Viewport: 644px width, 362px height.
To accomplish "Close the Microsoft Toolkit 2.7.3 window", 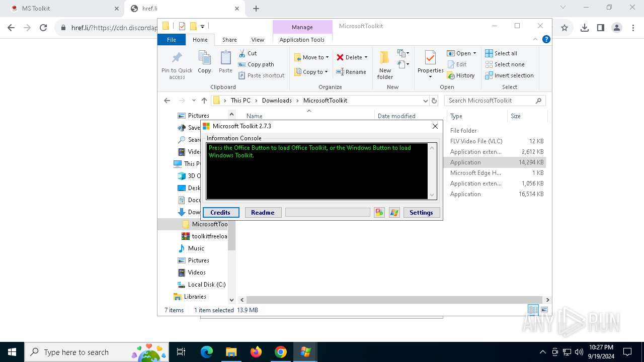I will point(435,126).
